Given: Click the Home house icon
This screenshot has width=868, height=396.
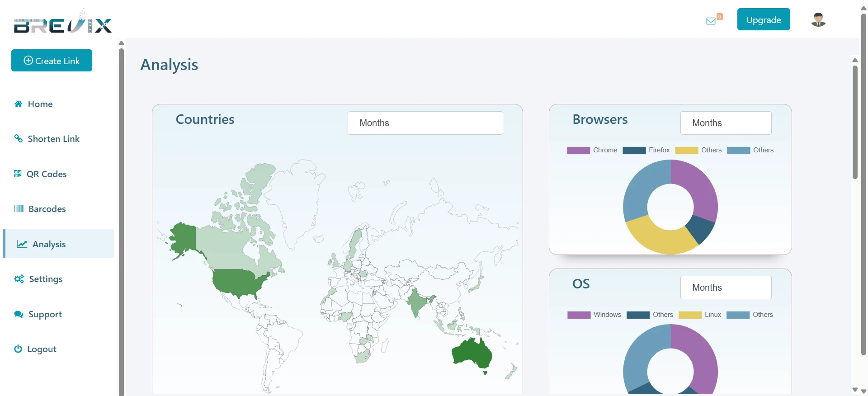Looking at the screenshot, I should click(x=19, y=104).
